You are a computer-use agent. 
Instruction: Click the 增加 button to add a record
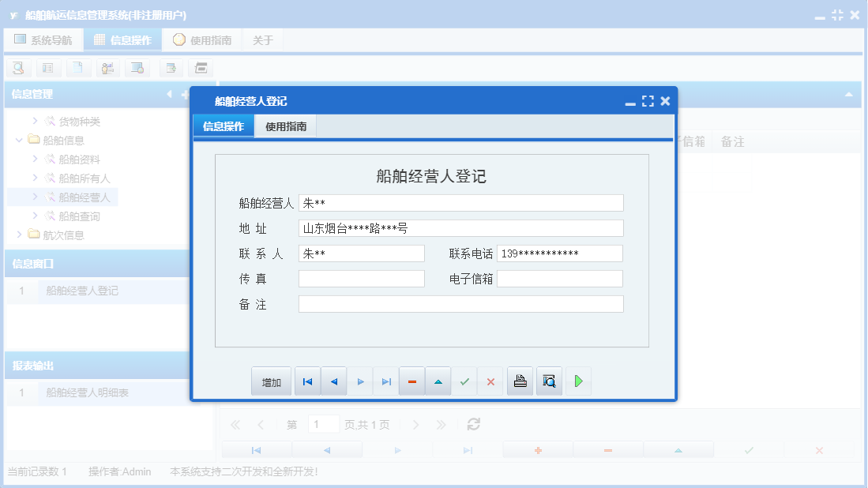coord(271,381)
